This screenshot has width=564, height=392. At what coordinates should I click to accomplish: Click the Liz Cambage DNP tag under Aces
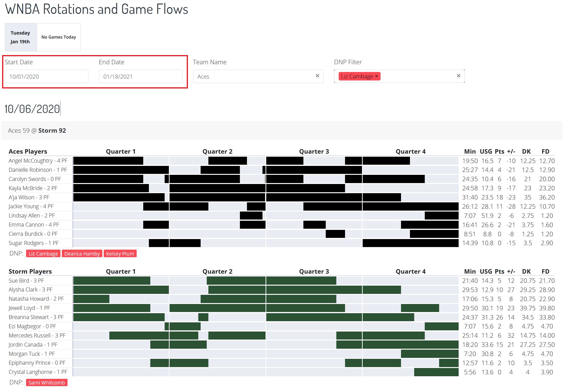pos(43,253)
